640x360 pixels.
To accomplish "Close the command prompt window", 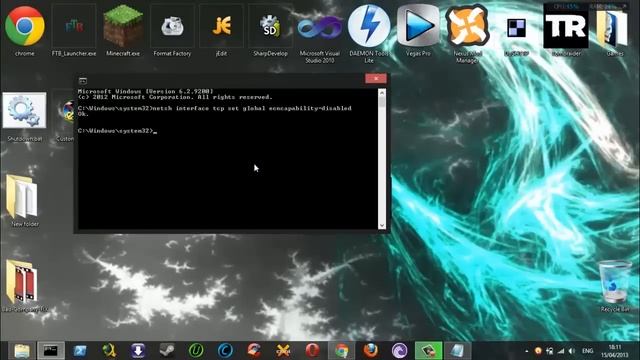I will 376,78.
